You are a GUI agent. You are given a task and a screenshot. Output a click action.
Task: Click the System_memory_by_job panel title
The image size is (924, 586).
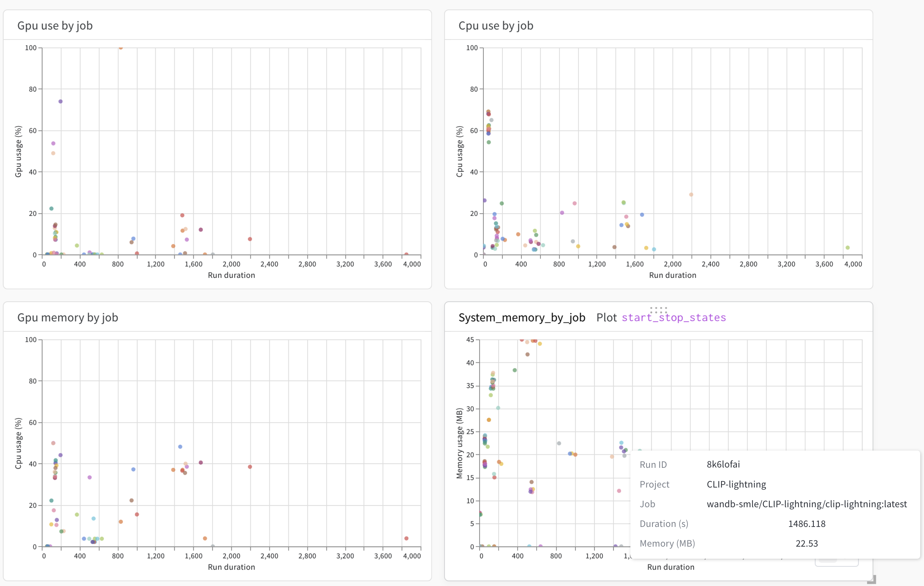point(521,317)
